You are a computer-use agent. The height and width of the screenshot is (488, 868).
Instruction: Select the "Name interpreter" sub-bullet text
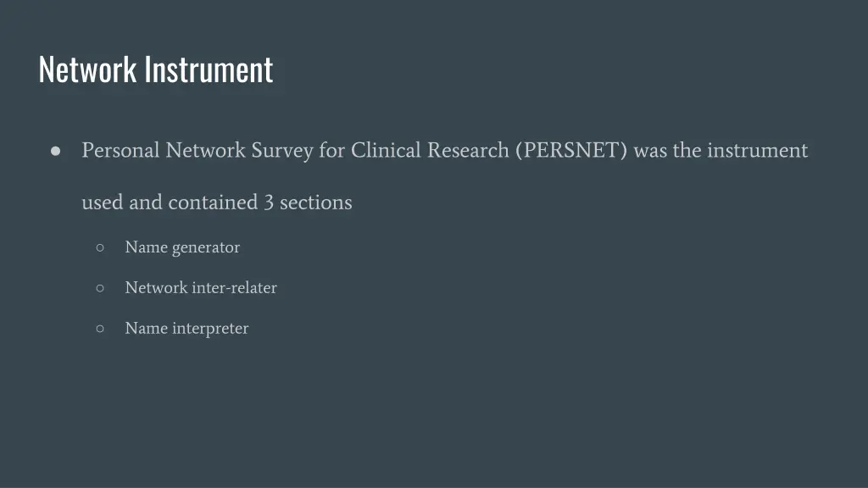pyautogui.click(x=186, y=328)
